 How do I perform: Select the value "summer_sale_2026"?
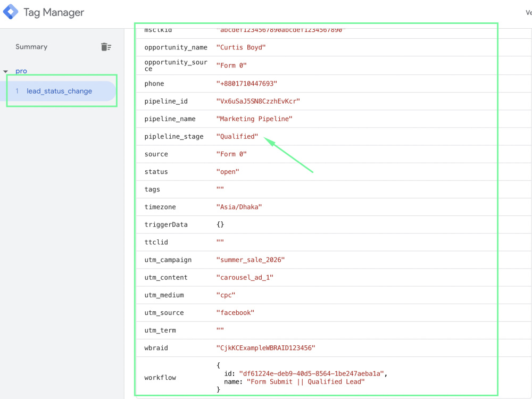tap(251, 260)
